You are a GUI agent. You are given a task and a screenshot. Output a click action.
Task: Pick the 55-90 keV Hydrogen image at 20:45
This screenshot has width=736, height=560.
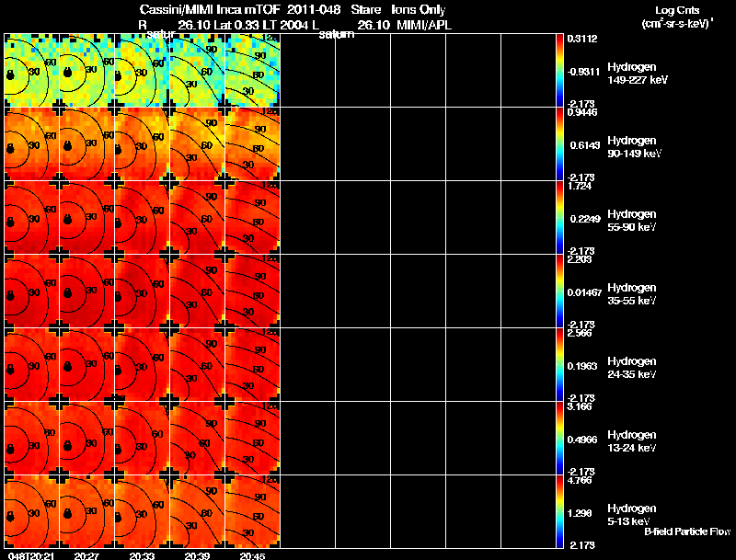tap(252, 217)
